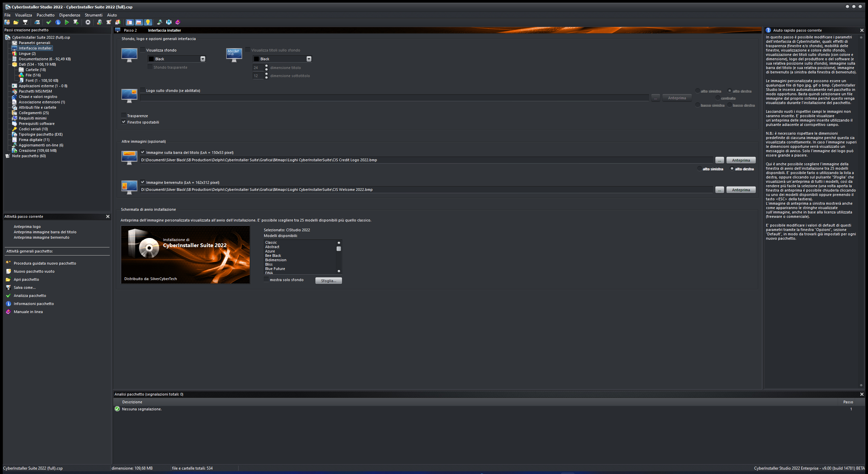Click the welcome image path input field
The width and height of the screenshot is (868, 474).
426,190
